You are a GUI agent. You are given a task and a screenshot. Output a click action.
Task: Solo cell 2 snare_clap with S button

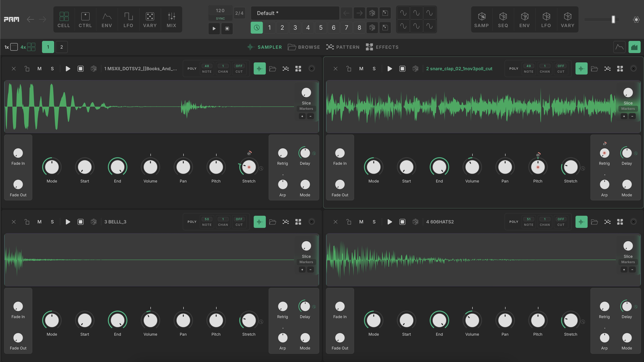pyautogui.click(x=374, y=69)
